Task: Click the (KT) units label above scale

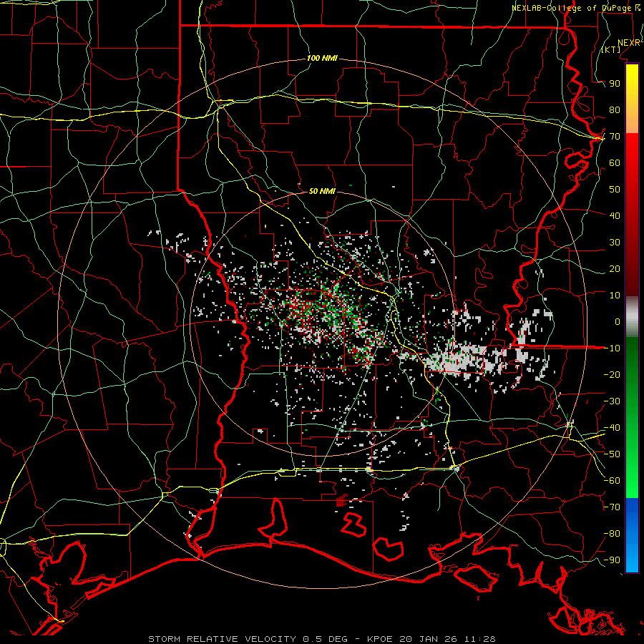Action: [611, 49]
